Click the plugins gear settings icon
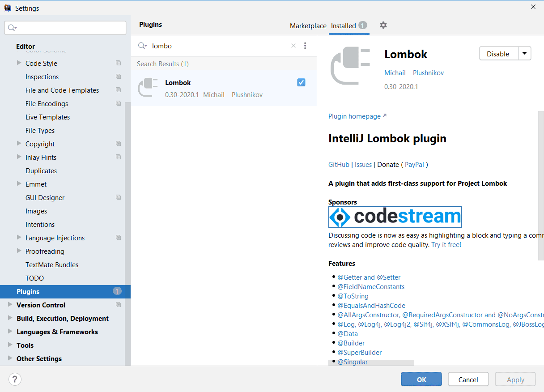 click(x=383, y=26)
